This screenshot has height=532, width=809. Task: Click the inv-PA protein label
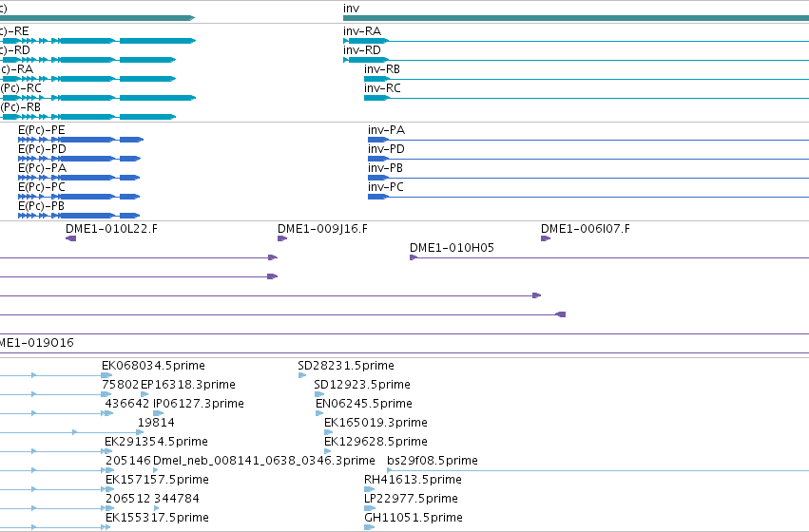[386, 130]
